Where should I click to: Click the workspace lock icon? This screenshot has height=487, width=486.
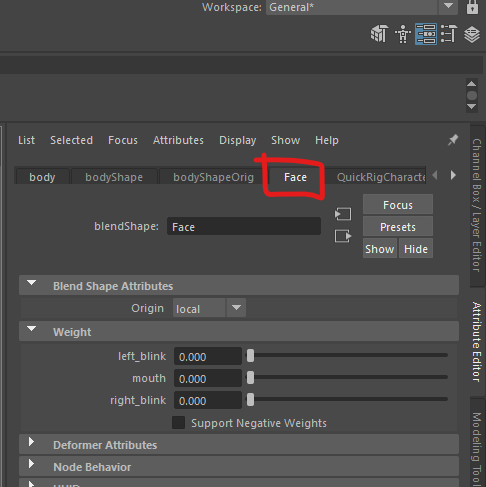[472, 7]
